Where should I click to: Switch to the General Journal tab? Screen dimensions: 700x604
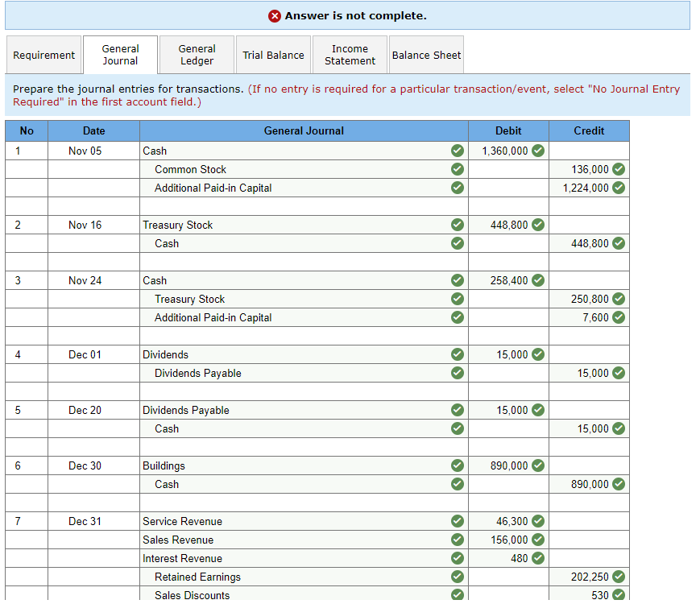[x=120, y=55]
